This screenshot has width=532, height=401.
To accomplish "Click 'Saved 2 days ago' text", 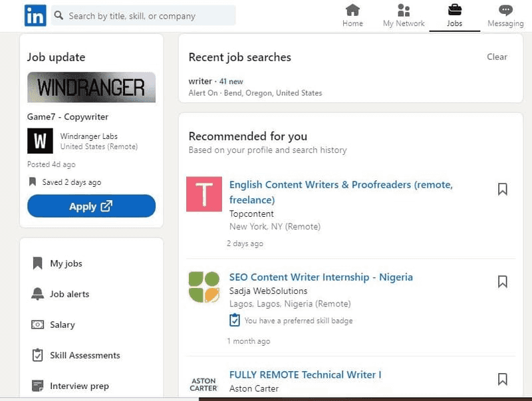I will [72, 182].
